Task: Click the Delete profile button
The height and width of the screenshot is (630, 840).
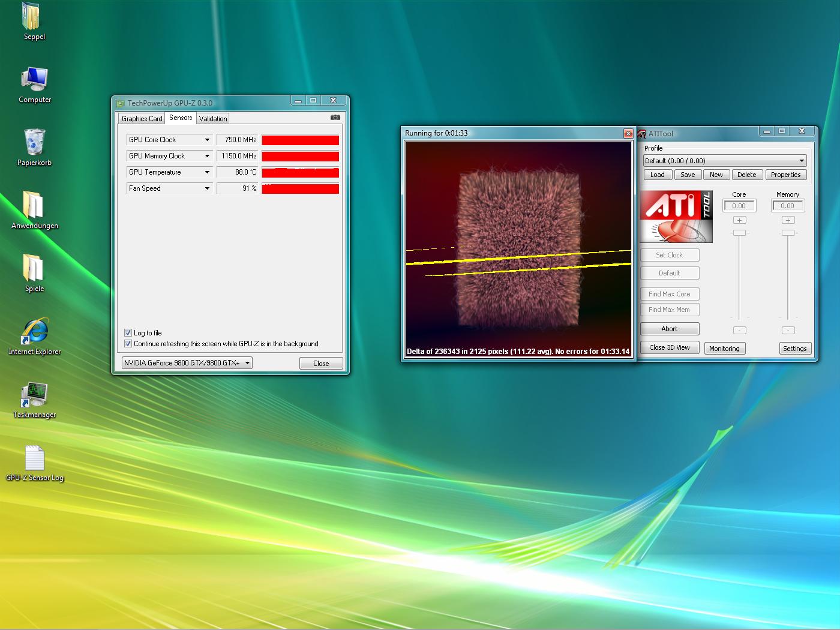Action: pyautogui.click(x=746, y=175)
